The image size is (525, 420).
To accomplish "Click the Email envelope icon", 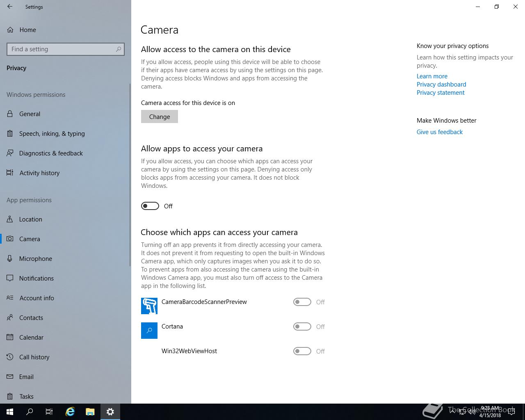I will pos(10,377).
